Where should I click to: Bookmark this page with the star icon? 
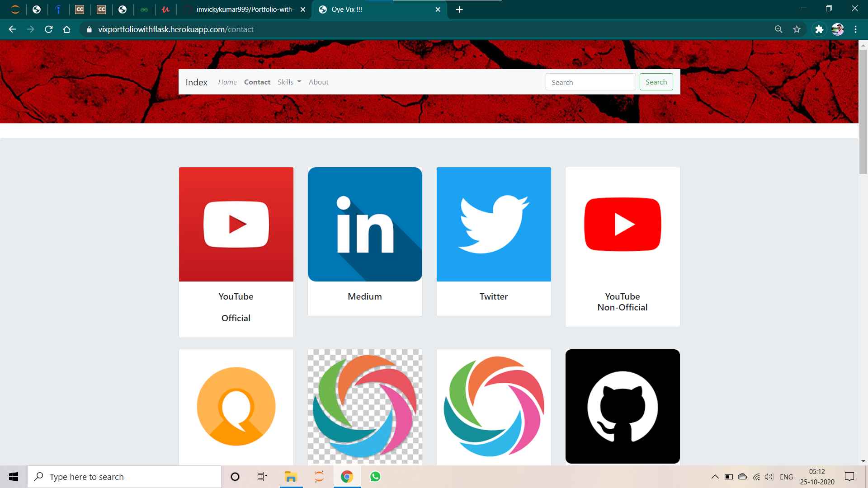[797, 29]
